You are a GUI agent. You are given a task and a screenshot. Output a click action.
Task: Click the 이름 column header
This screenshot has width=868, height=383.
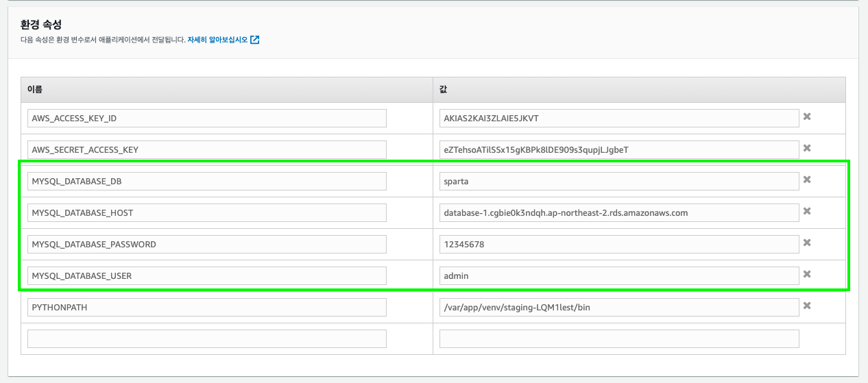pos(227,90)
